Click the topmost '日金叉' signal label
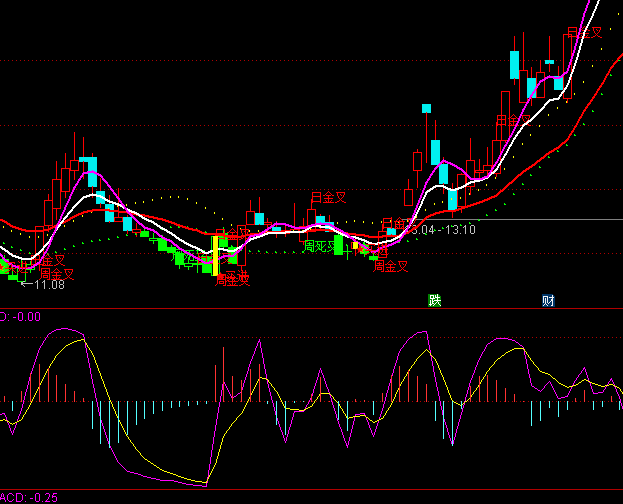Image resolution: width=623 pixels, height=504 pixels. [x=585, y=33]
